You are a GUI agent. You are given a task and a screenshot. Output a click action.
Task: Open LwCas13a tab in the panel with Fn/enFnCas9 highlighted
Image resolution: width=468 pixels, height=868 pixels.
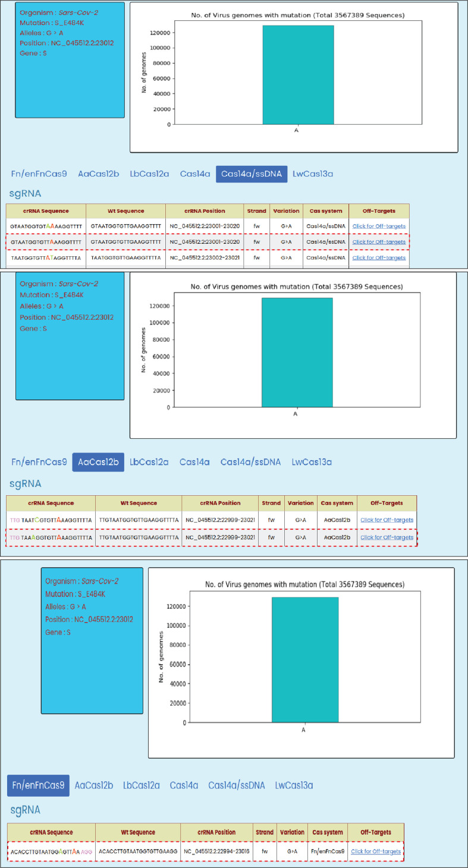point(294,785)
